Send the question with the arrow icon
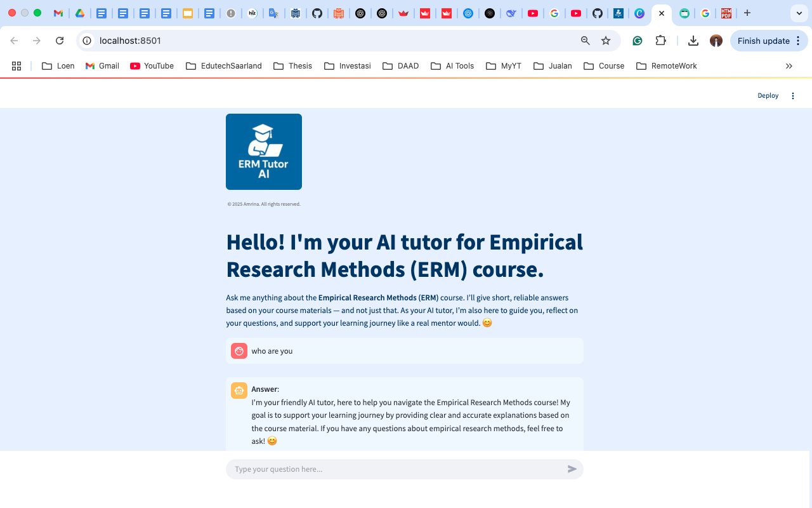 [x=572, y=469]
